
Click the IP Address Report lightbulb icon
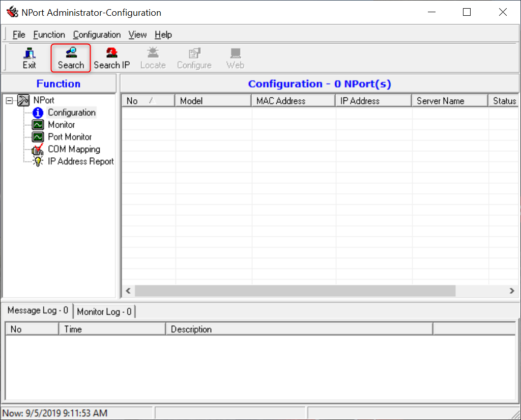(38, 162)
